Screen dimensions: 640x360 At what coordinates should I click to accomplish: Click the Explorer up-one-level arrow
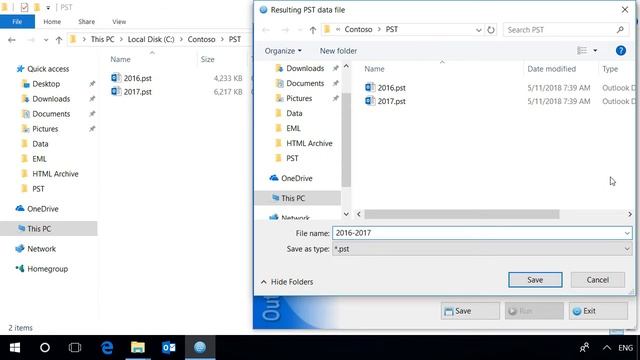click(59, 40)
